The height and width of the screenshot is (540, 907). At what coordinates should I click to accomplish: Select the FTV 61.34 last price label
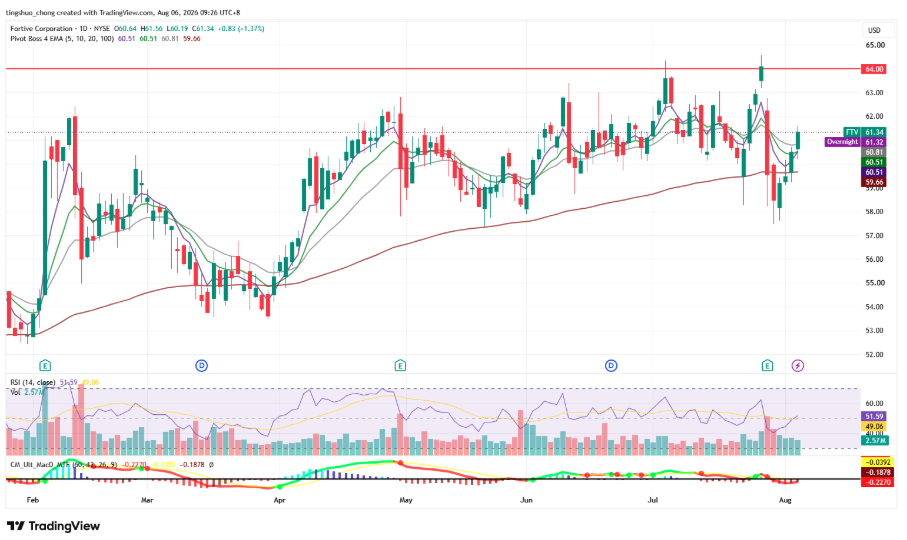pos(865,132)
